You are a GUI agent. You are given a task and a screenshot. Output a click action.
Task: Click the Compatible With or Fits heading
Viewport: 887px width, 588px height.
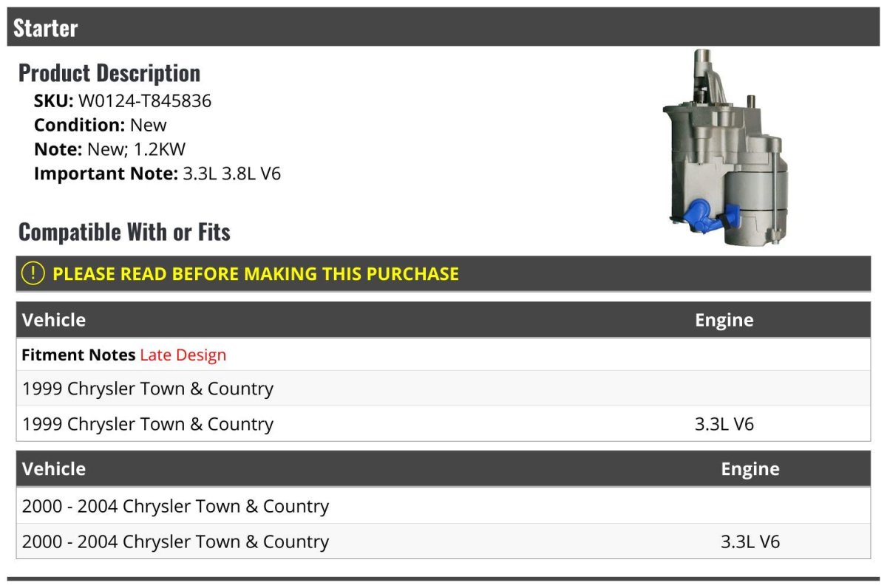[124, 232]
